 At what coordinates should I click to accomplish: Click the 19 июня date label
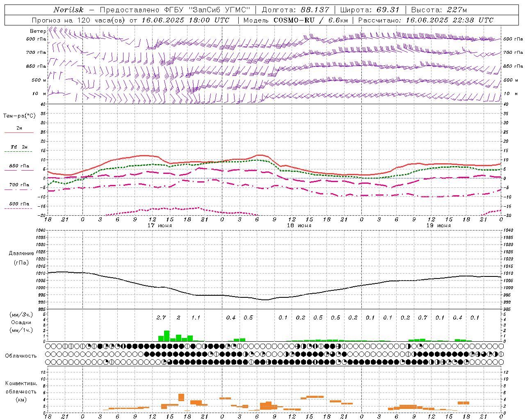coord(438,226)
